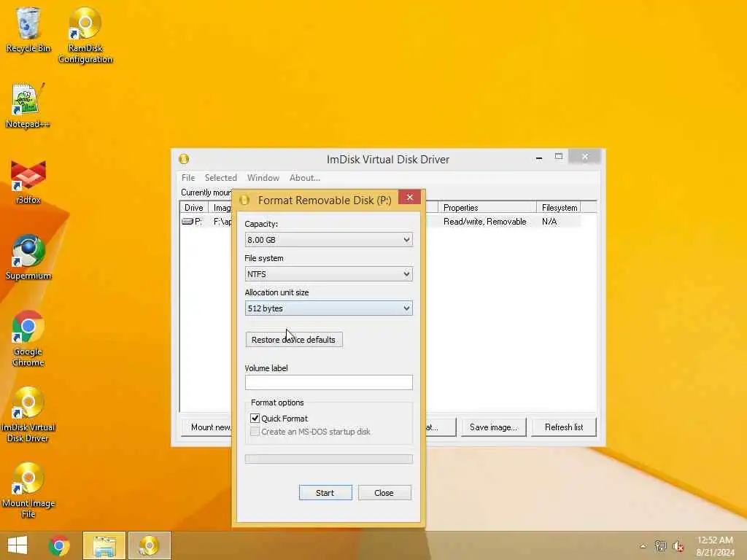Open Supermium desktop shortcut
Screen dimensions: 747x560
[28, 257]
